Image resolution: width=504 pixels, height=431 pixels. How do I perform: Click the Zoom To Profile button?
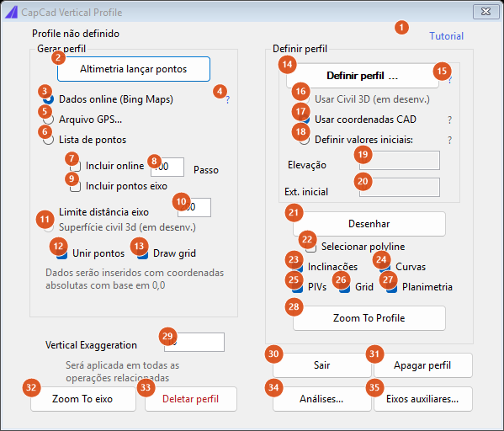[369, 318]
